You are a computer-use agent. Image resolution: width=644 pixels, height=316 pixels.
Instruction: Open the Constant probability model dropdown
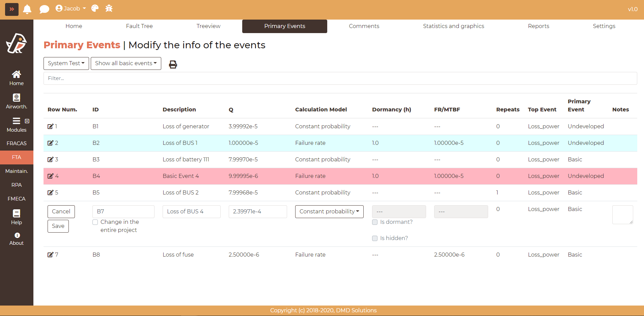point(329,212)
